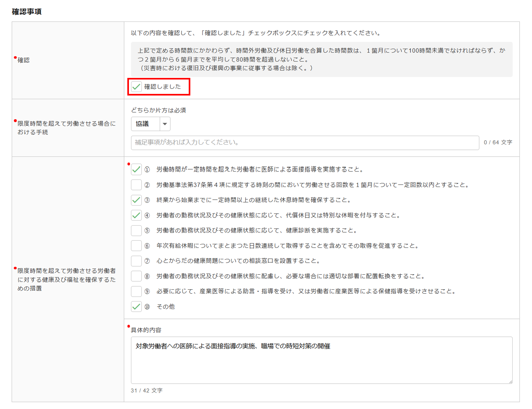Check item ② 労働基準法第37条 checkbox

136,185
